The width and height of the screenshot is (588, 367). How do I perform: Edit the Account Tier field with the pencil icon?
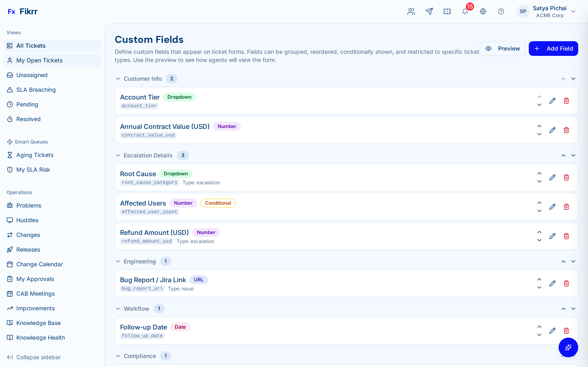[x=552, y=101]
